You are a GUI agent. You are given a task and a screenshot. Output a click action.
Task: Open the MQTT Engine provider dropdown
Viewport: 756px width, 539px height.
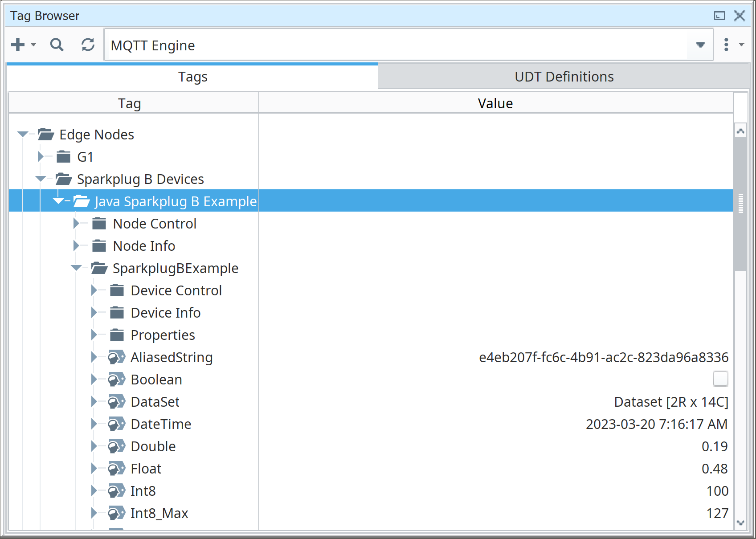tap(700, 45)
